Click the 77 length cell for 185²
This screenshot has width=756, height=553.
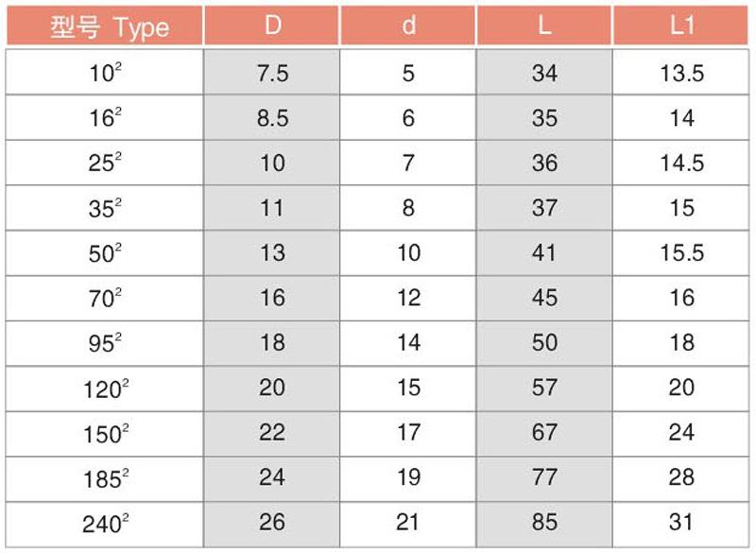[544, 478]
